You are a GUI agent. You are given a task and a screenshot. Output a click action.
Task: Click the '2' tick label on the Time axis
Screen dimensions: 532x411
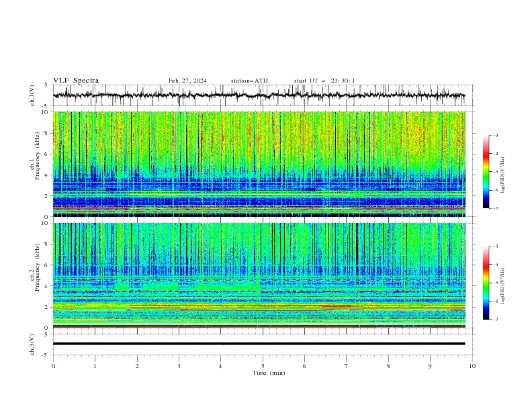coord(137,366)
